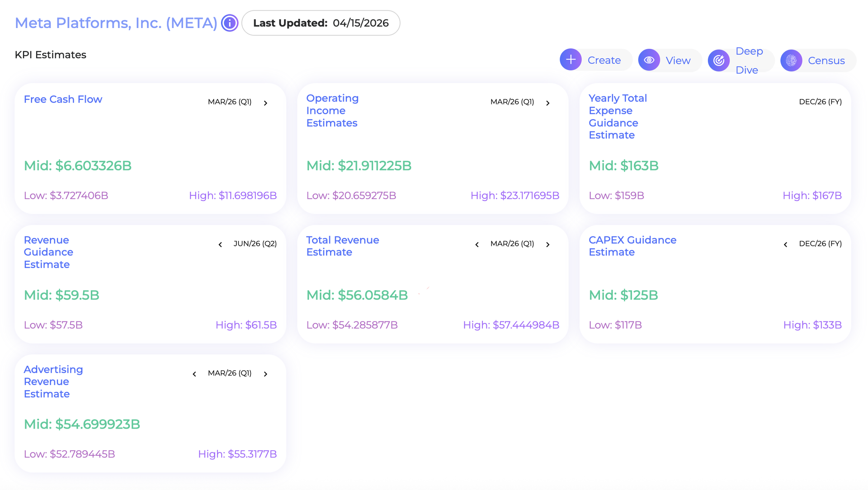Open the Create label
Image resolution: width=868 pixels, height=490 pixels.
(604, 60)
